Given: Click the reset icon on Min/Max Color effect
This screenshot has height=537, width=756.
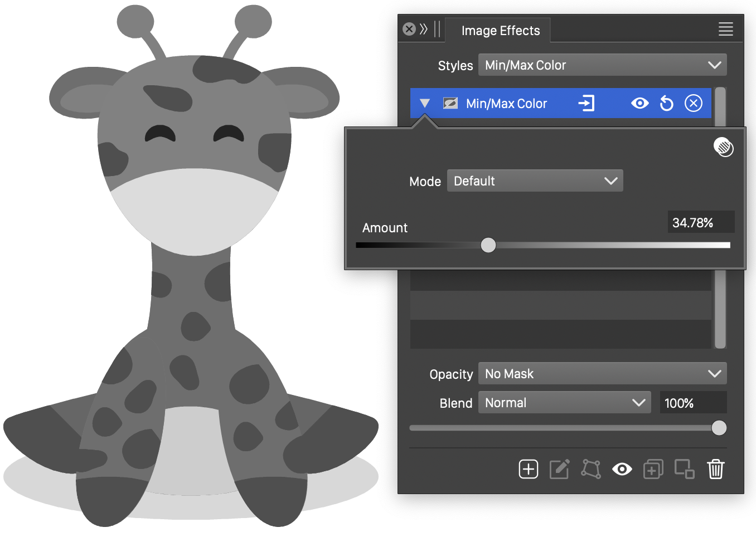Looking at the screenshot, I should coord(666,104).
